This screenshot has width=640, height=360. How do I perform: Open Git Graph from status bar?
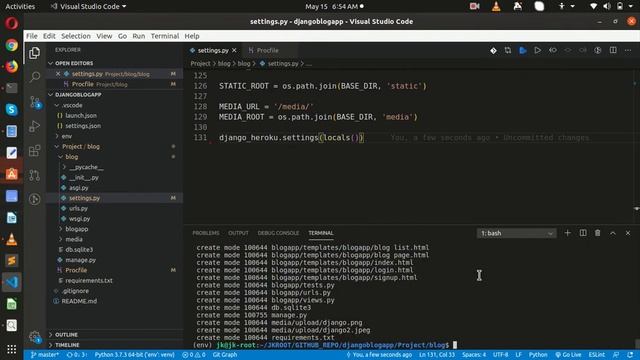225,355
